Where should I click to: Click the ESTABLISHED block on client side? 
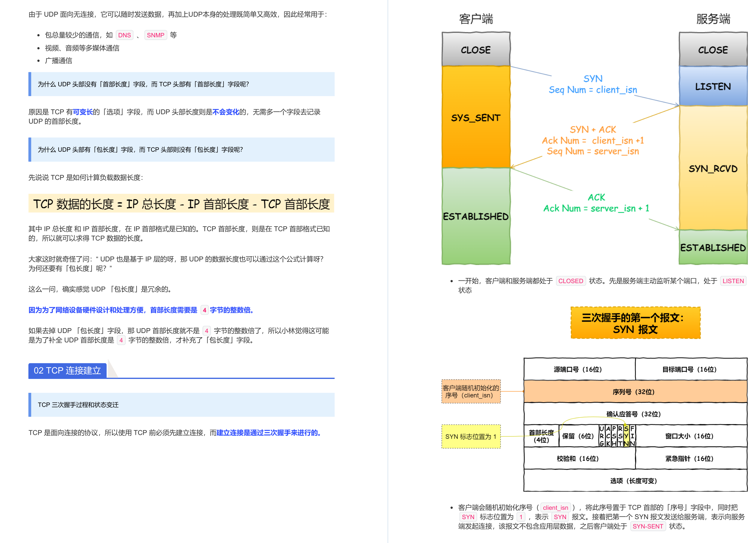click(x=475, y=217)
